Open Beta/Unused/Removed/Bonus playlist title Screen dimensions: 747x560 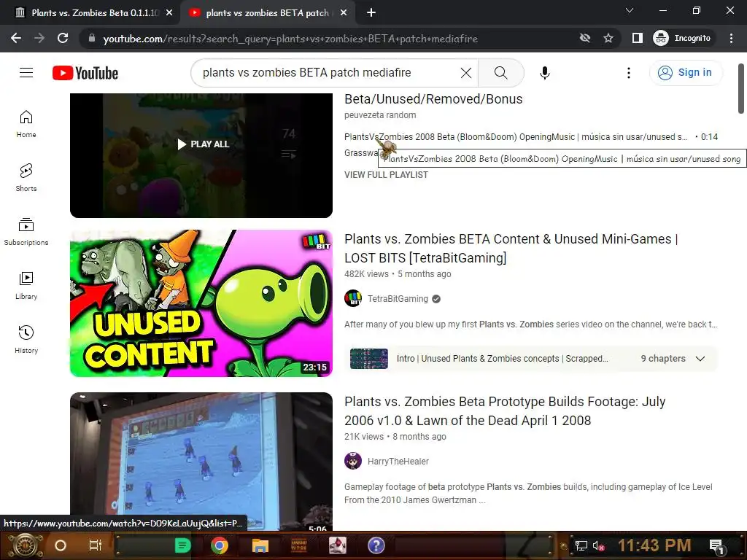point(433,99)
